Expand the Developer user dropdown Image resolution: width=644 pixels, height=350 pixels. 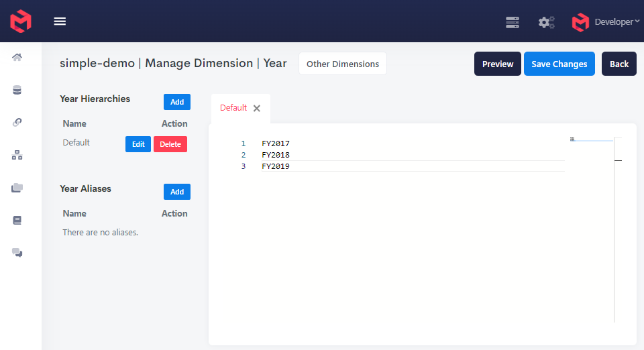click(606, 22)
